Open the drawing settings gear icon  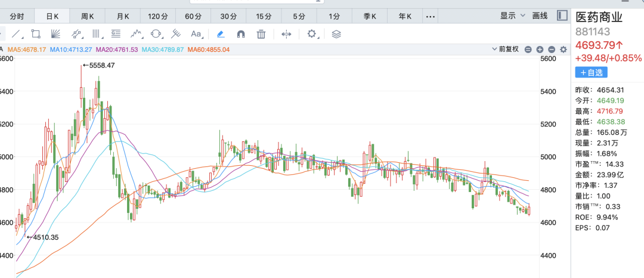pyautogui.click(x=312, y=33)
